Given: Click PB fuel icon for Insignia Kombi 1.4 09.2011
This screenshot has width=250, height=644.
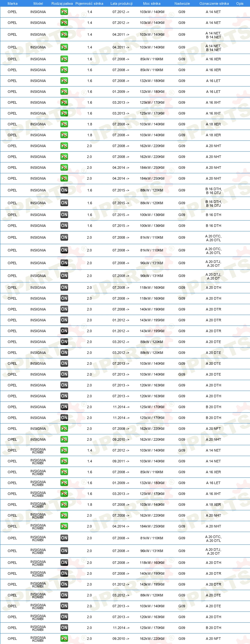Looking at the screenshot, I should 64,461.
